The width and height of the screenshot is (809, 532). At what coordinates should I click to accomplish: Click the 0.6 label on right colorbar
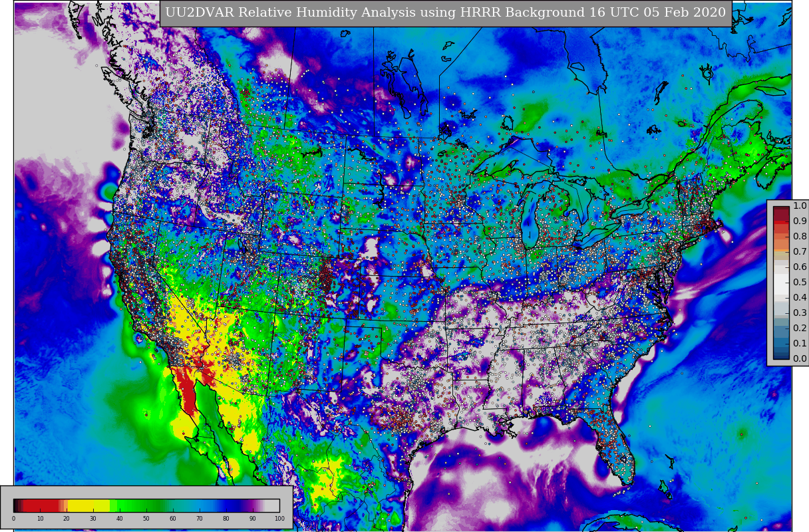tap(800, 267)
